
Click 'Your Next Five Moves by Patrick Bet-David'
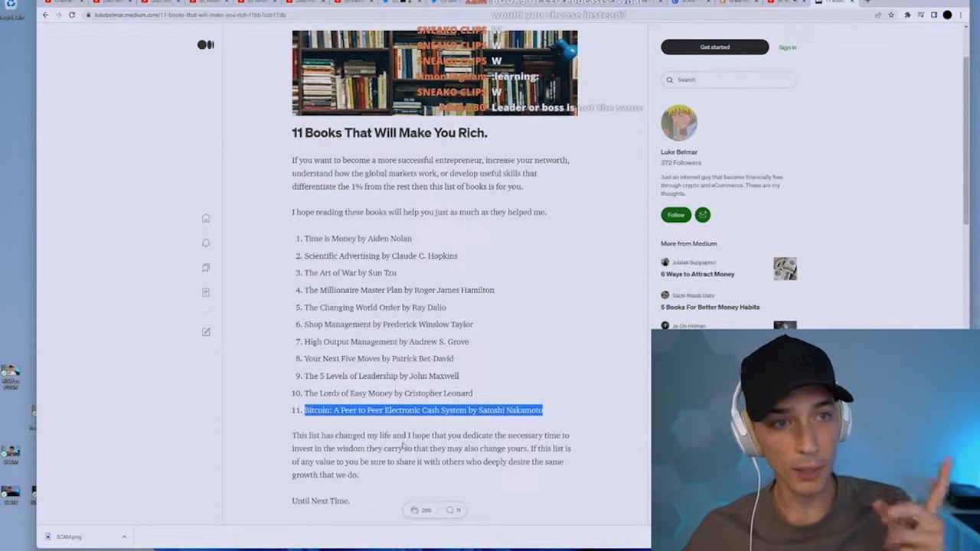(379, 358)
